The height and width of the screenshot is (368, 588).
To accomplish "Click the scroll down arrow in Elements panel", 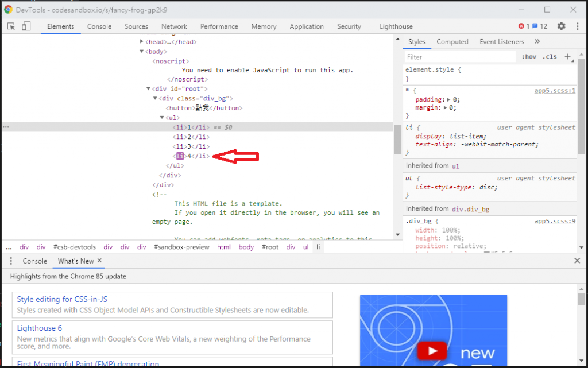I will click(x=397, y=235).
